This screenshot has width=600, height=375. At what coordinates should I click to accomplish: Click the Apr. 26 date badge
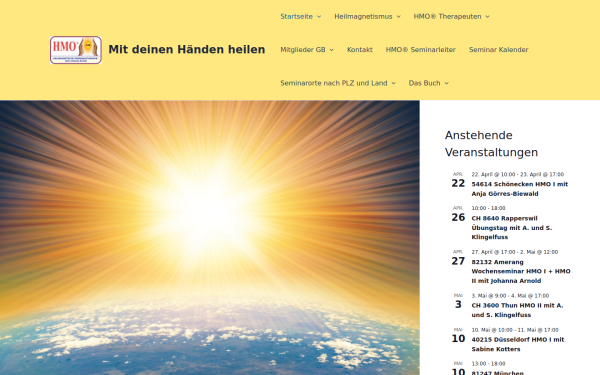[x=458, y=214]
